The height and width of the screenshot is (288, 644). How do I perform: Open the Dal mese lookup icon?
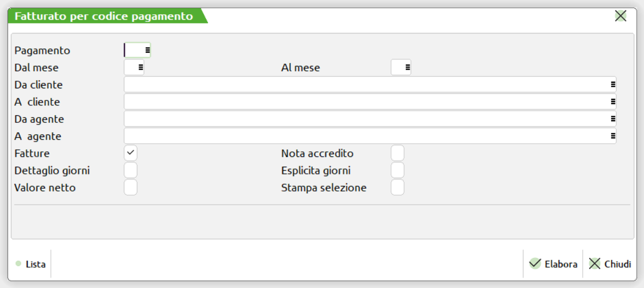(140, 67)
